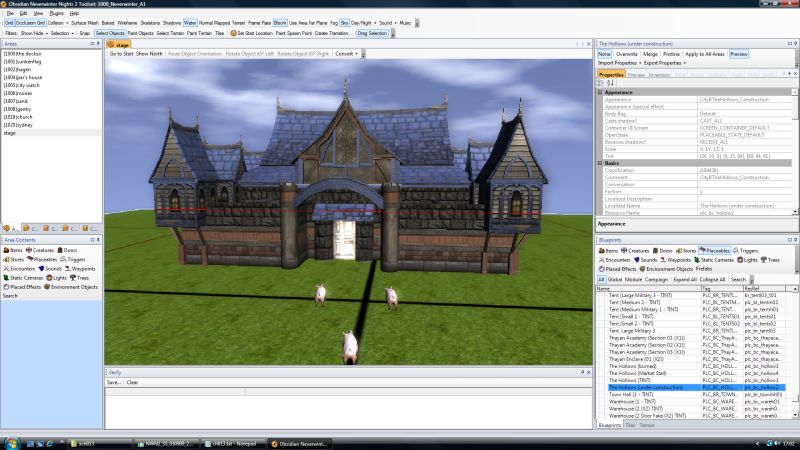Toggle Shadows rendering option

pyautogui.click(x=171, y=23)
